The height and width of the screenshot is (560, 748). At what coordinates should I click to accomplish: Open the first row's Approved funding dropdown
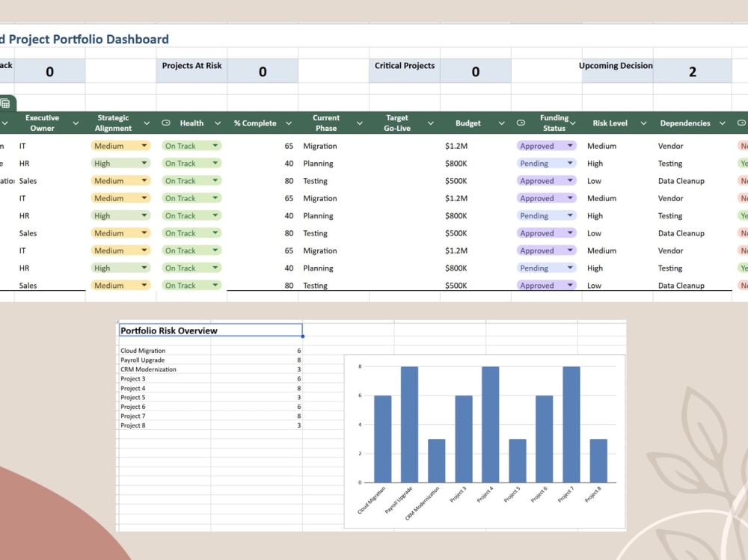(x=570, y=146)
